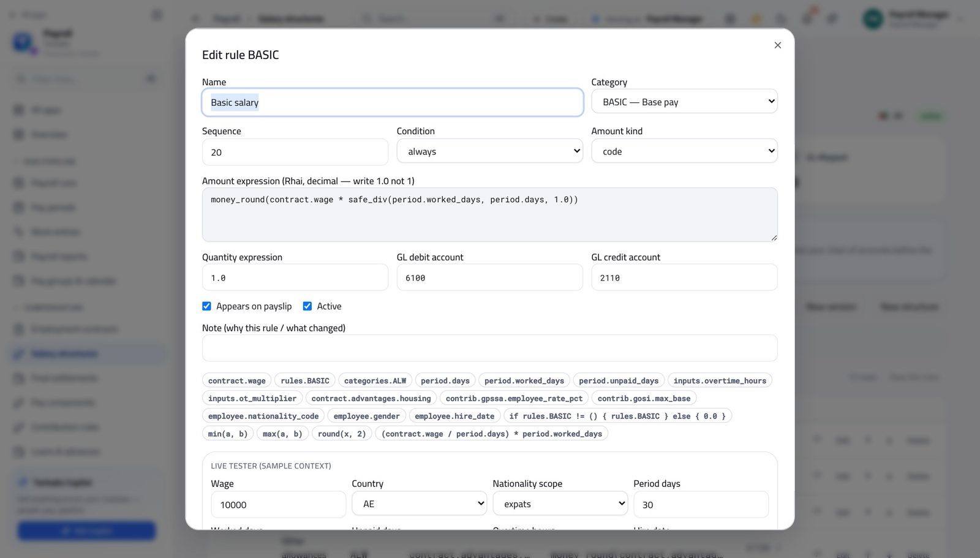Insert the inputs.overtime_hours chip

[x=720, y=381]
